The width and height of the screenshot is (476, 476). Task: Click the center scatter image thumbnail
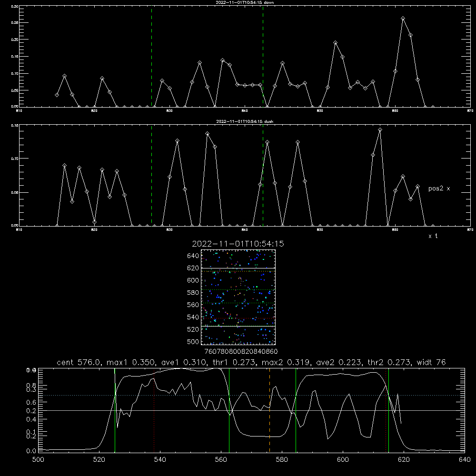(x=238, y=297)
